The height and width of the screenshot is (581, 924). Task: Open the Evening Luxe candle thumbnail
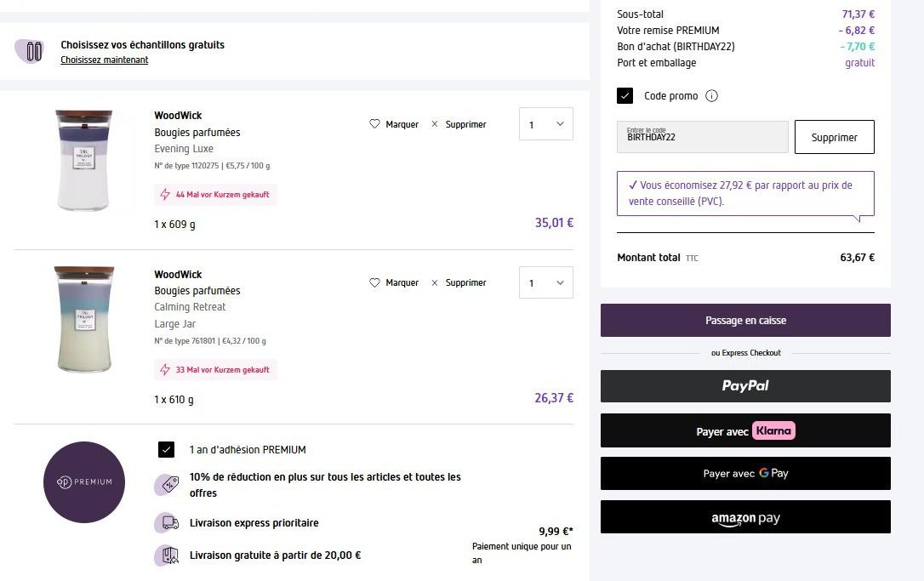83,161
